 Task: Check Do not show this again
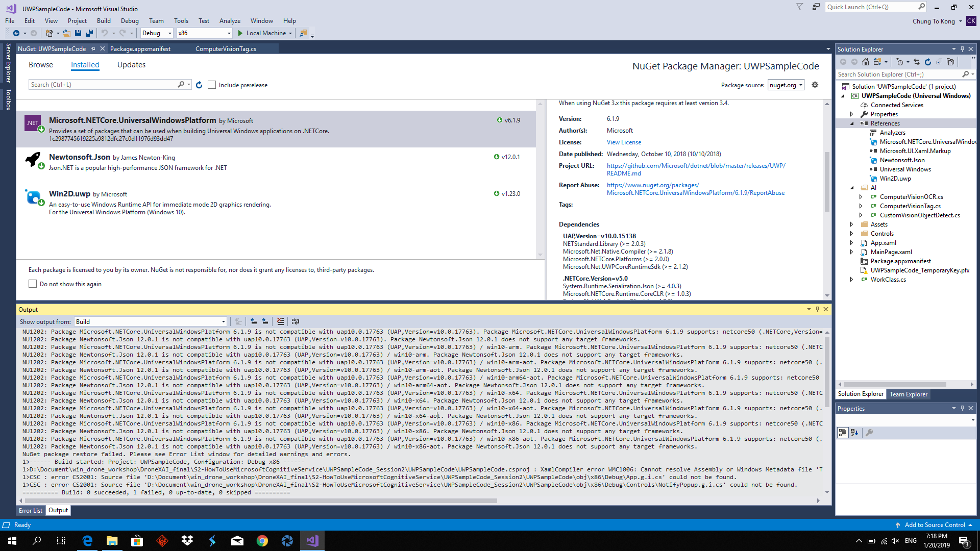click(33, 284)
